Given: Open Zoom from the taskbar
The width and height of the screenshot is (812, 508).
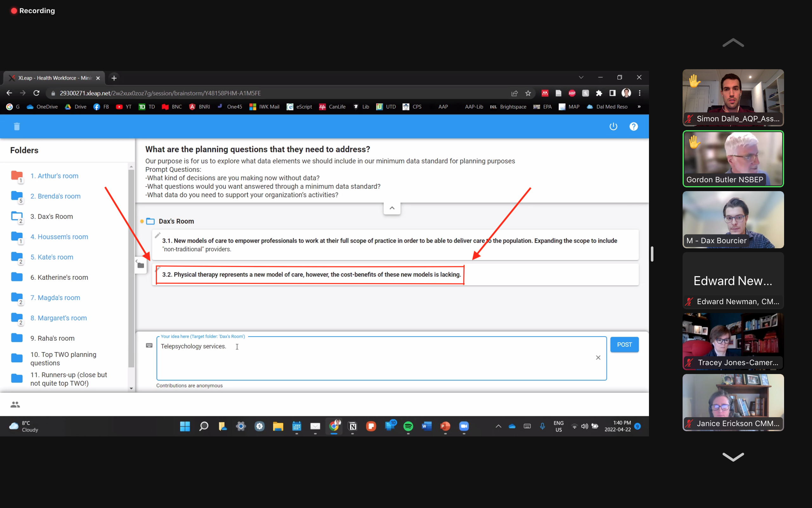Looking at the screenshot, I should pos(464,426).
